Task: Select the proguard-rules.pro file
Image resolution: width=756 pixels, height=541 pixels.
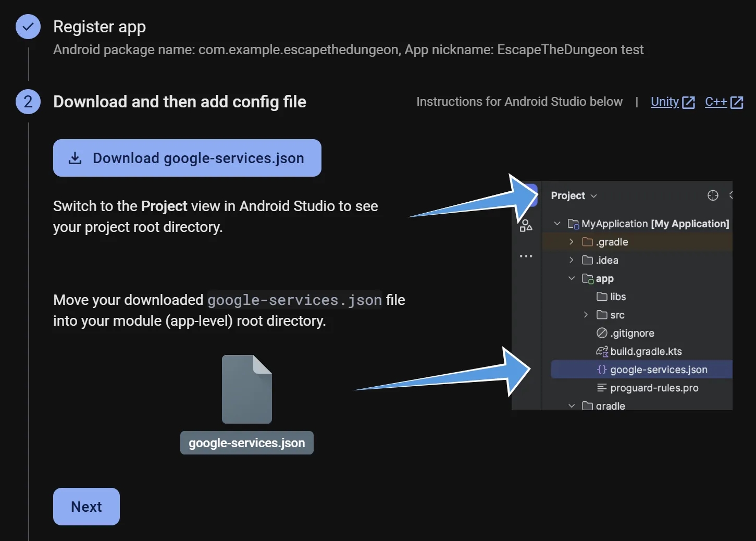Action: [x=638, y=388]
